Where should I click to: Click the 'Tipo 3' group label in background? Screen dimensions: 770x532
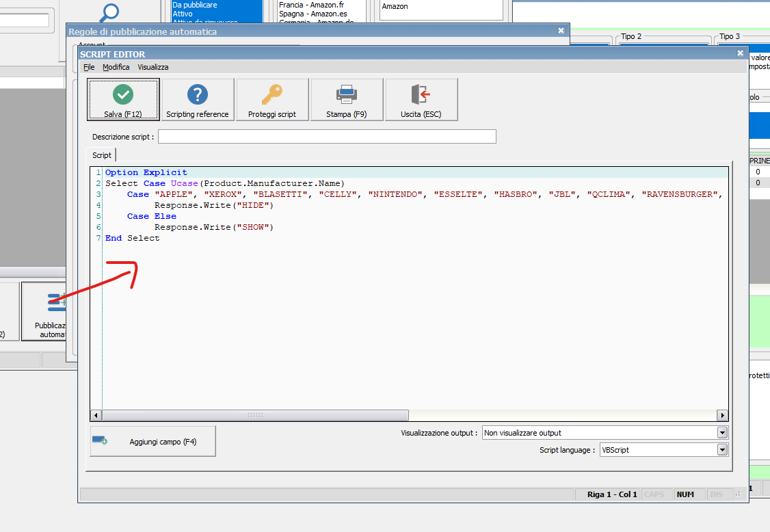click(x=729, y=36)
